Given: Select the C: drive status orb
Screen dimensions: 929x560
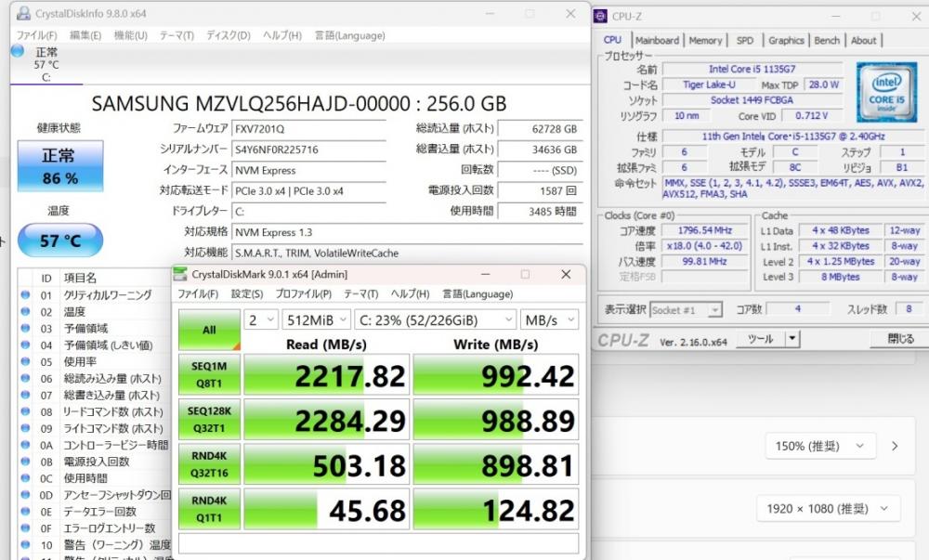Looking at the screenshot, I should (18, 51).
